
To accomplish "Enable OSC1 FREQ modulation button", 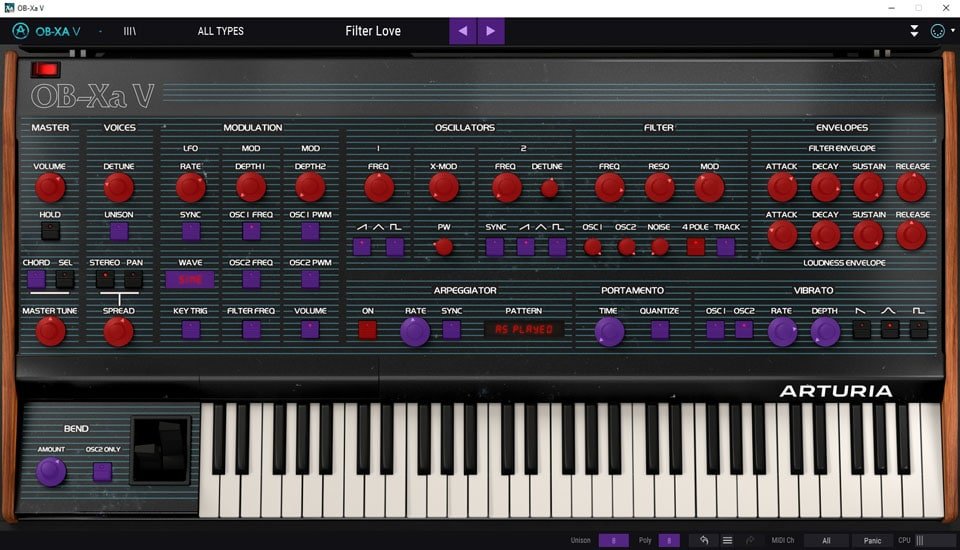I will pos(251,231).
